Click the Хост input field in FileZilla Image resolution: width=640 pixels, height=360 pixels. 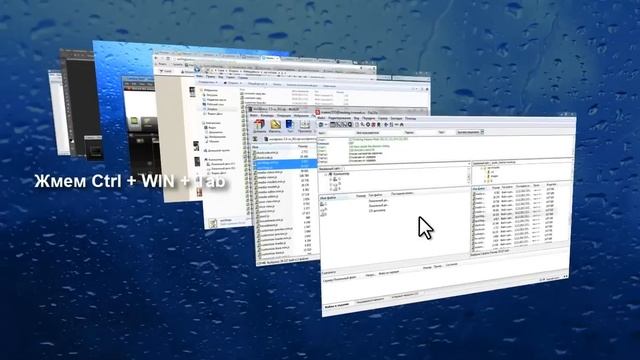point(341,133)
